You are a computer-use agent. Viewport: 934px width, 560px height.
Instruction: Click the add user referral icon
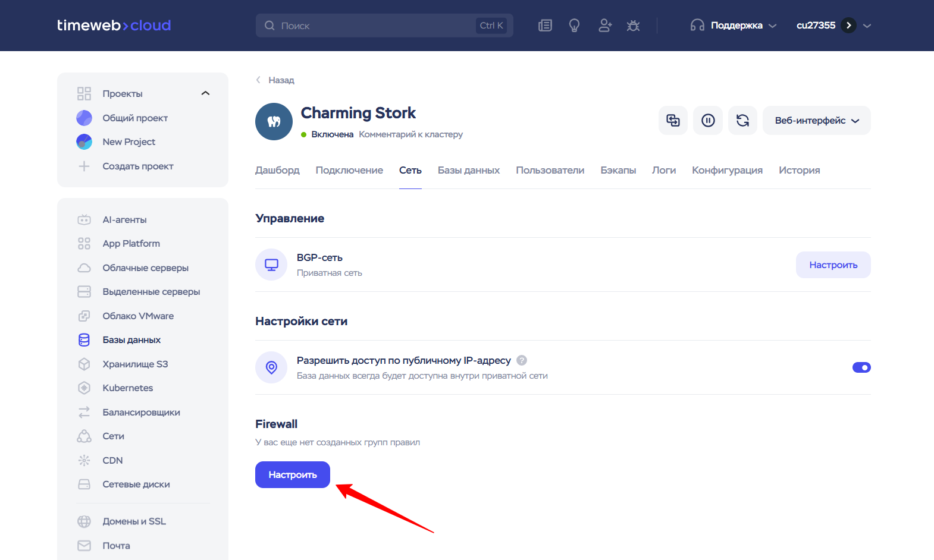[604, 26]
